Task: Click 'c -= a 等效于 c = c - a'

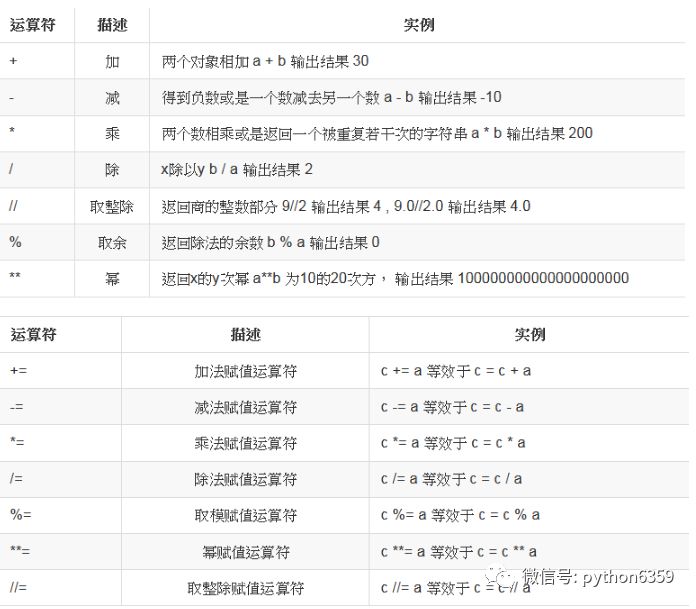Action: point(452,407)
